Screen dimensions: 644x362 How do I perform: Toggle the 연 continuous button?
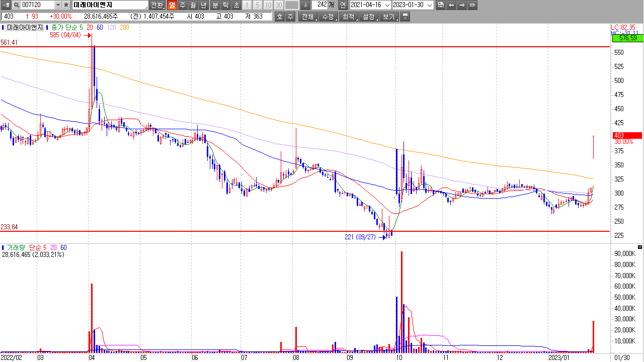tap(343, 5)
